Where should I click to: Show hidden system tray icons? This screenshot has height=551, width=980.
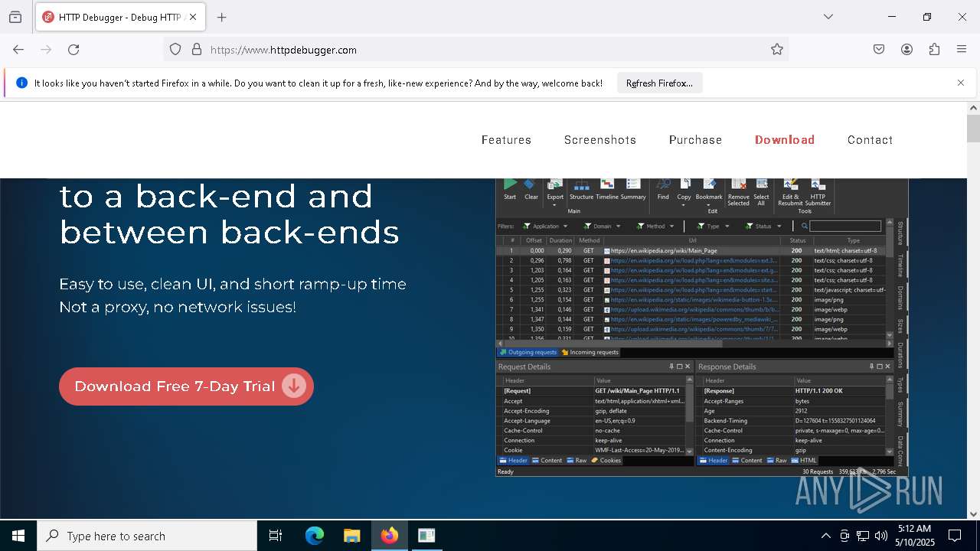click(825, 536)
